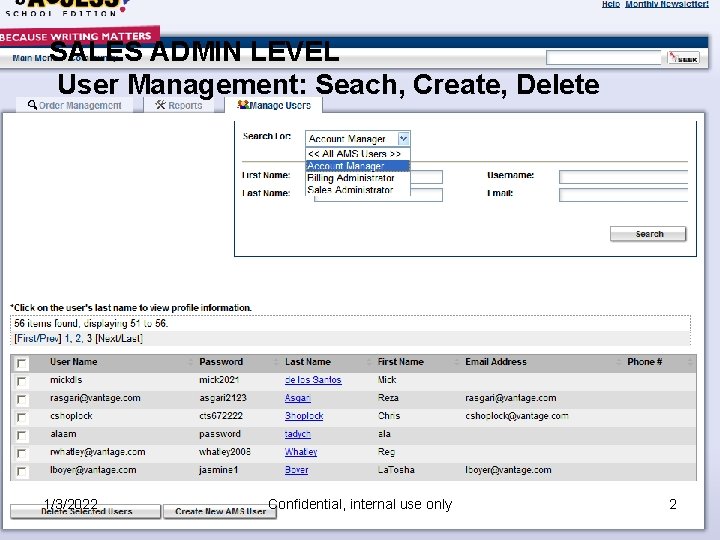Click the Order Management magnifier icon
Screen dimensions: 720x540
(x=32, y=105)
